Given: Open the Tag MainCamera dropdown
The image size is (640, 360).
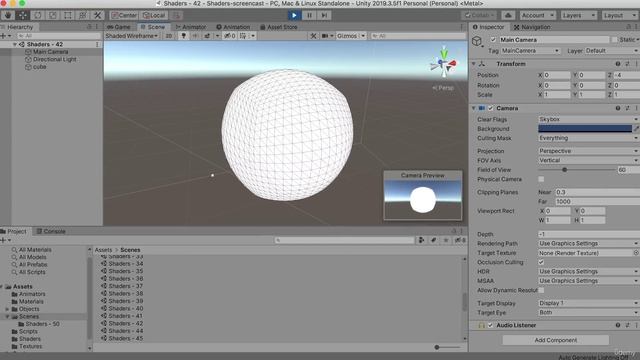Looking at the screenshot, I should tap(530, 51).
